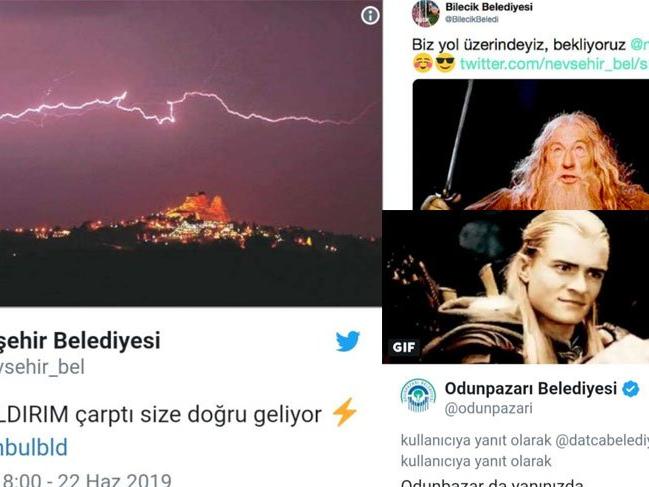Image resolution: width=649 pixels, height=487 pixels.
Task: Open the lightning over town photo
Action: tap(190, 153)
